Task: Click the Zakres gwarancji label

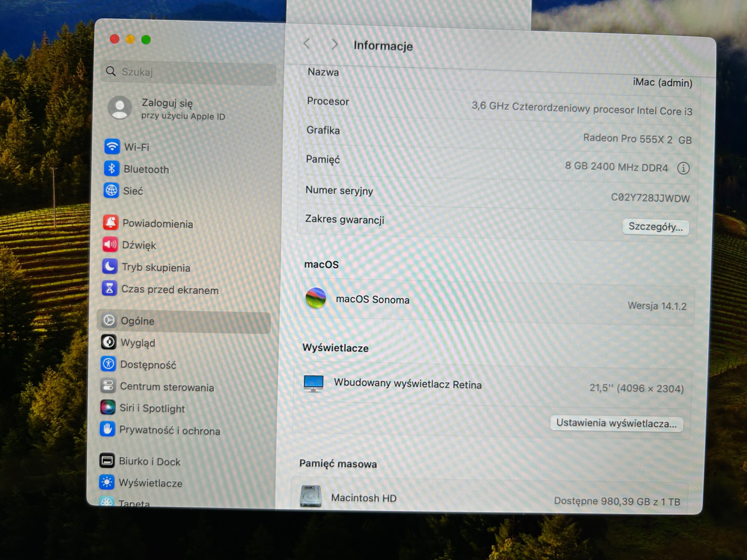Action: pos(344,220)
